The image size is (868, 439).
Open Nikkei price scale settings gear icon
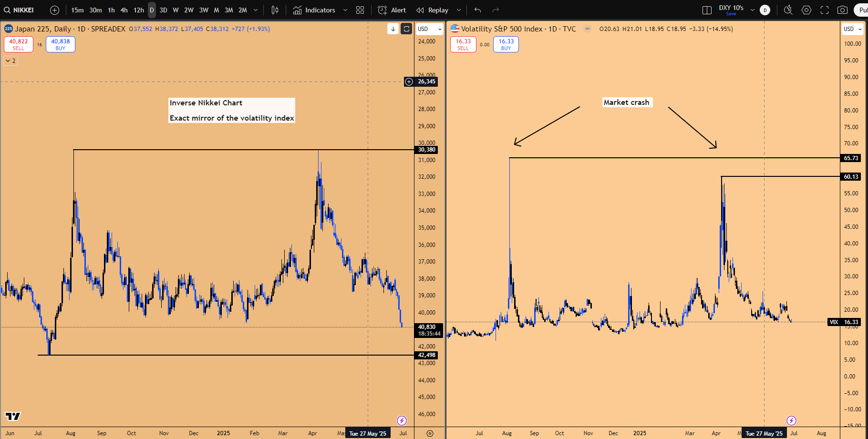click(x=430, y=433)
